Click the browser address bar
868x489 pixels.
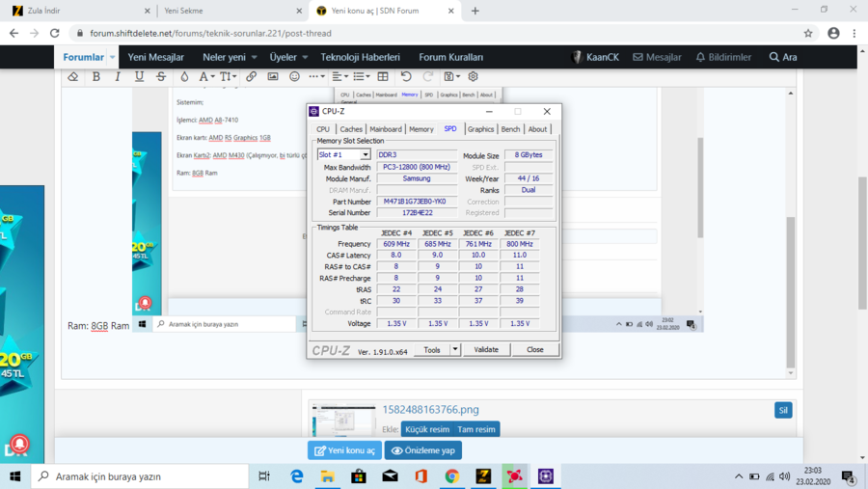[437, 33]
